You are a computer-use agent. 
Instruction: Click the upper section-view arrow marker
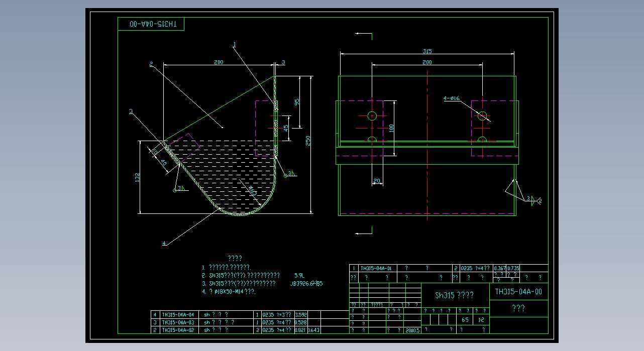(364, 35)
